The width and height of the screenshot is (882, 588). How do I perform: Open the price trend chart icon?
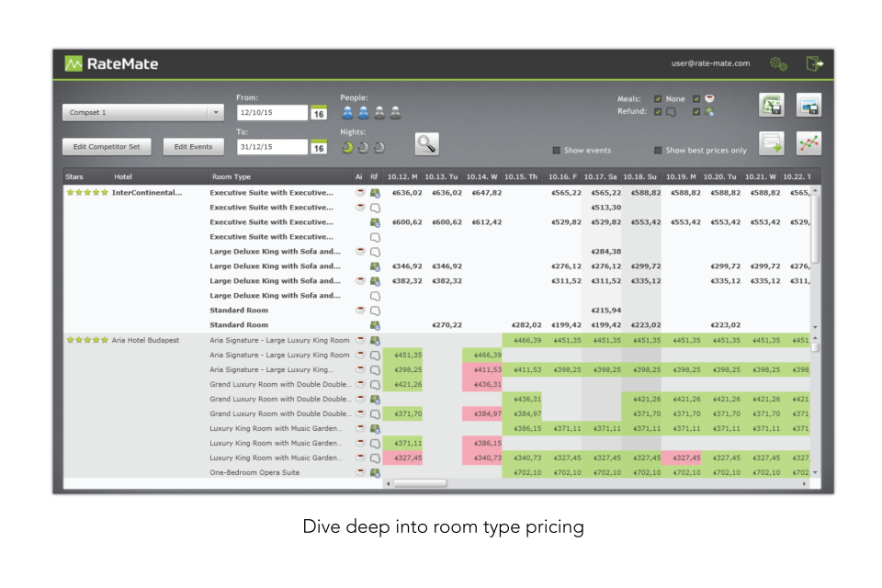pyautogui.click(x=809, y=143)
